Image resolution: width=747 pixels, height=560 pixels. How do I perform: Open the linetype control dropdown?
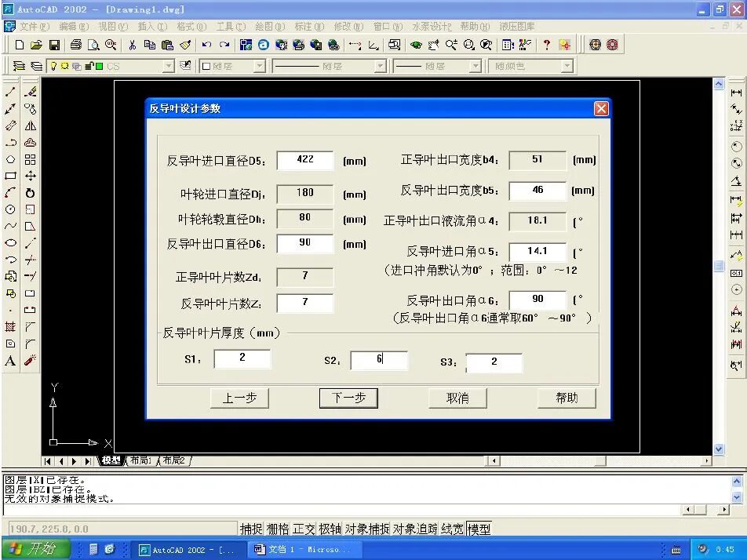point(380,66)
